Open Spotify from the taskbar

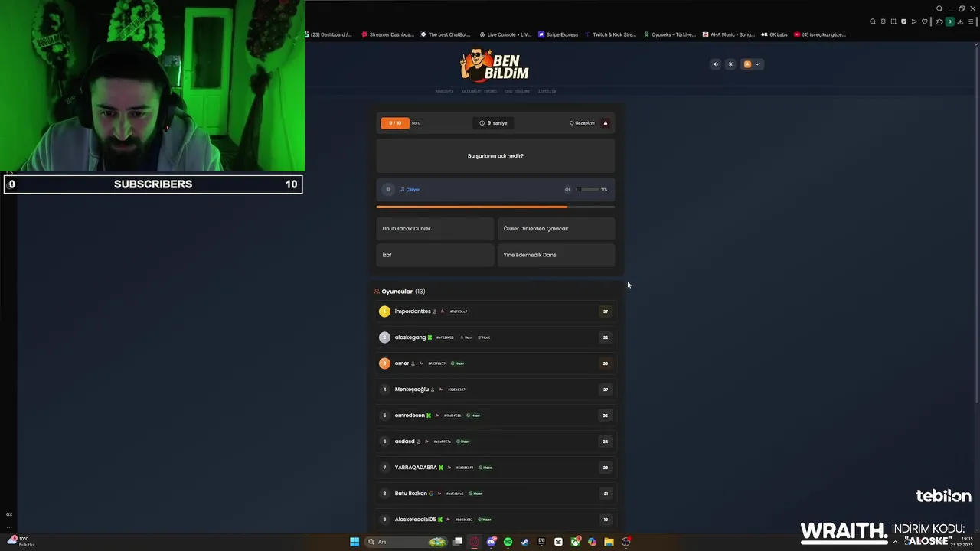pyautogui.click(x=508, y=542)
